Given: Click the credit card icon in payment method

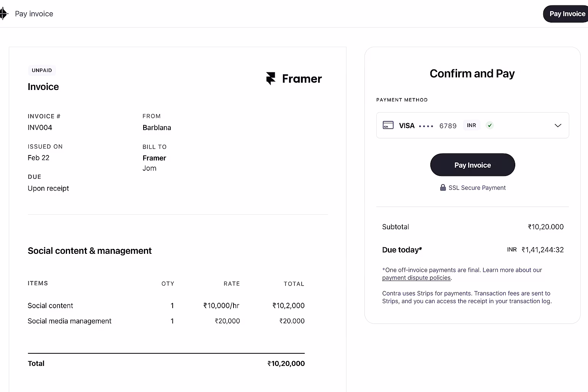Looking at the screenshot, I should [388, 125].
